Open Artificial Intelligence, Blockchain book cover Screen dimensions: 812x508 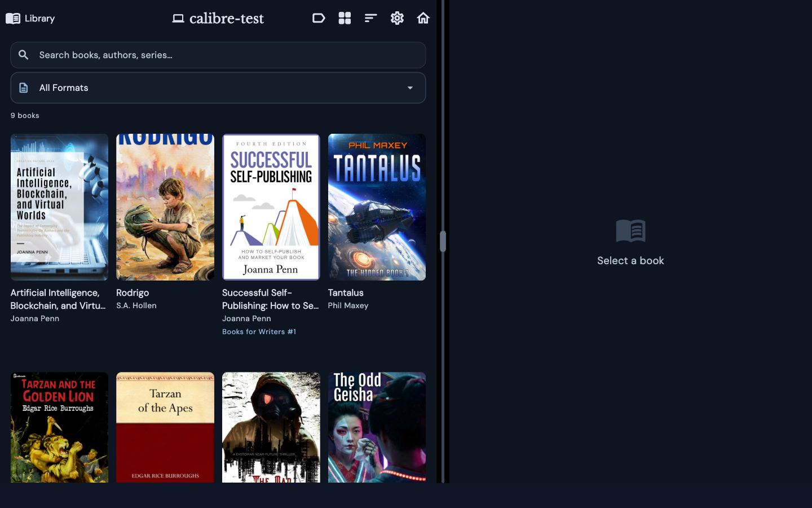pos(59,207)
